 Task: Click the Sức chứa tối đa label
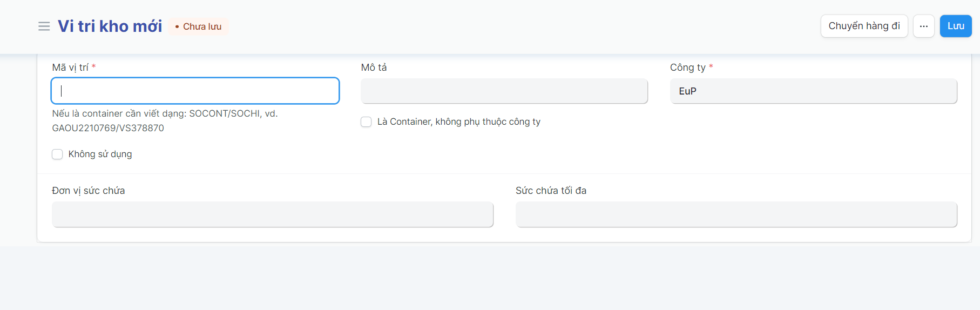(x=551, y=191)
